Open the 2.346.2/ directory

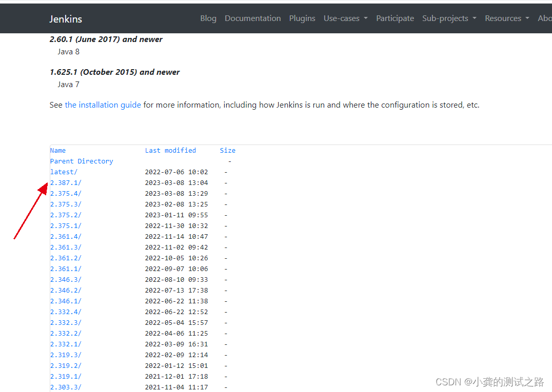tap(66, 291)
